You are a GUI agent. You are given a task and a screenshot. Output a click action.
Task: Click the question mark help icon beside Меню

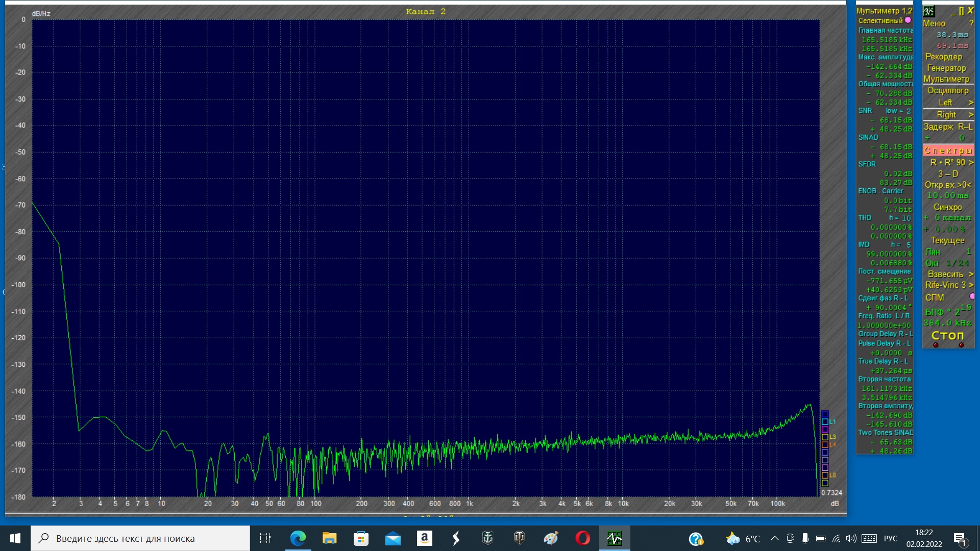point(971,23)
